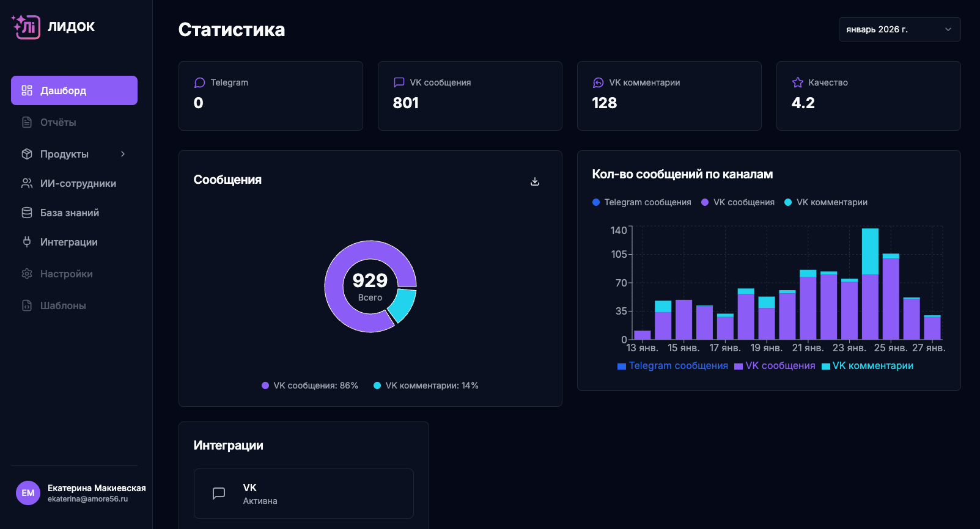Toggle VK сообщения series in top legend
Image resolution: width=980 pixels, height=529 pixels.
click(x=738, y=202)
